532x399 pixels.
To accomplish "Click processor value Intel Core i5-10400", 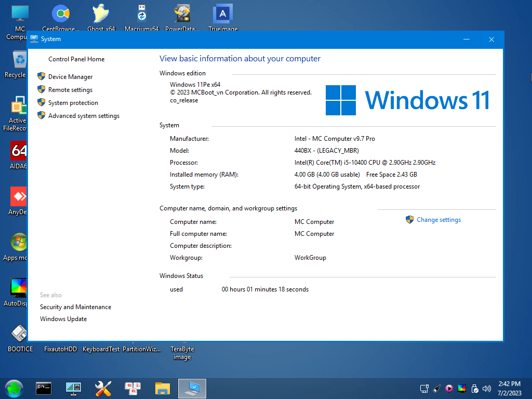I will point(365,163).
